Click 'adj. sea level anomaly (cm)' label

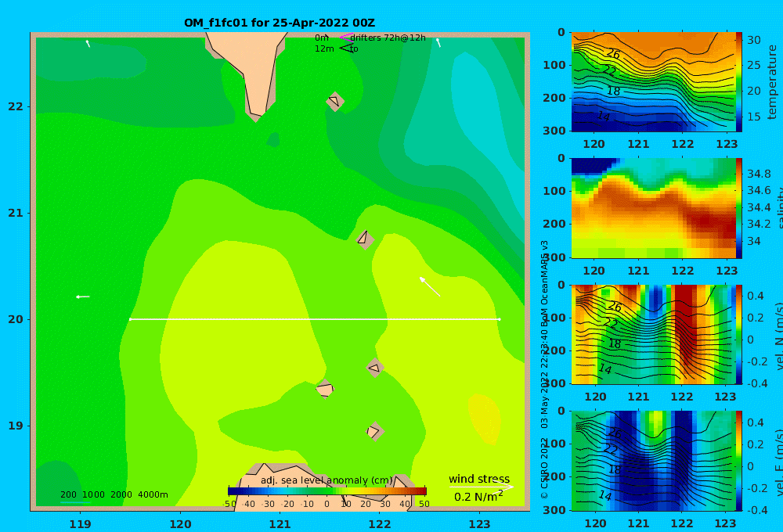pos(327,480)
